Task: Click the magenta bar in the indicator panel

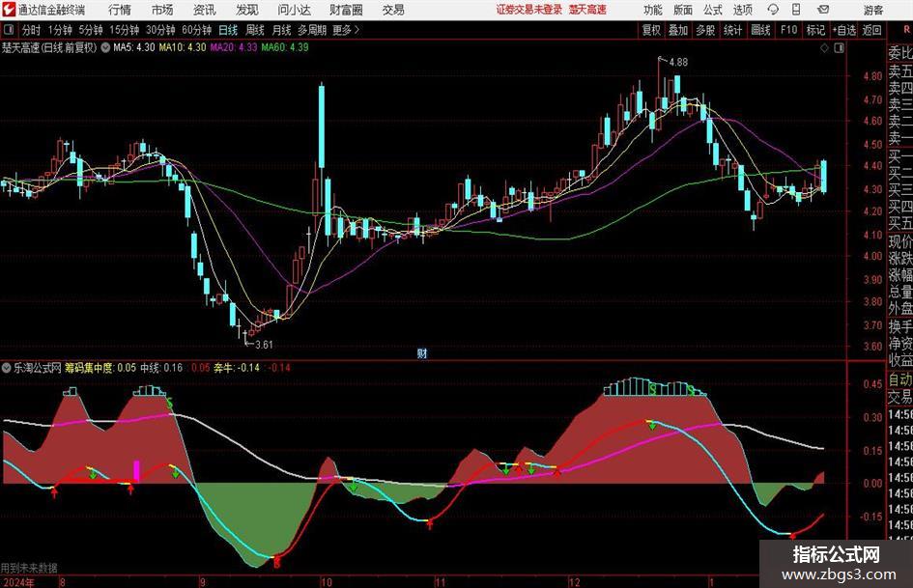Action: point(137,471)
